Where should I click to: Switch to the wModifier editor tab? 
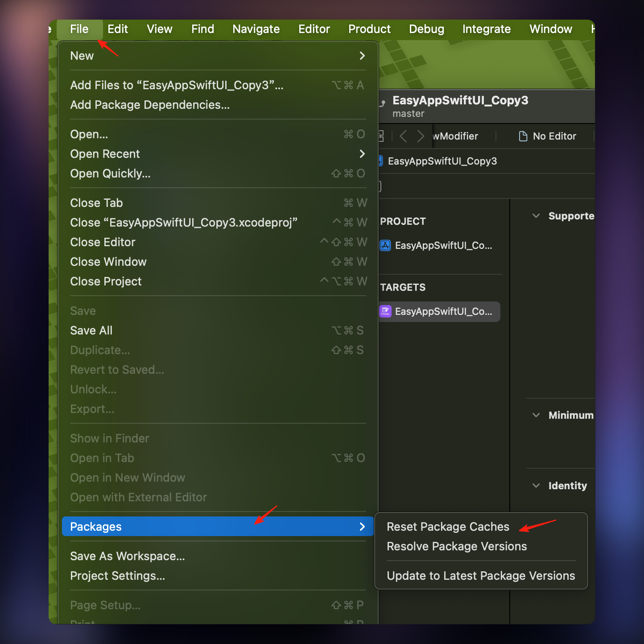[455, 136]
